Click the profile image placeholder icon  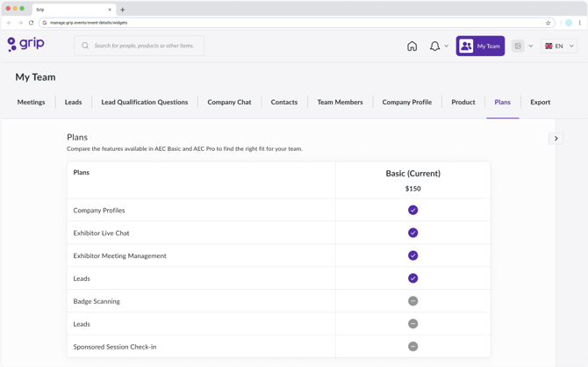tap(518, 46)
